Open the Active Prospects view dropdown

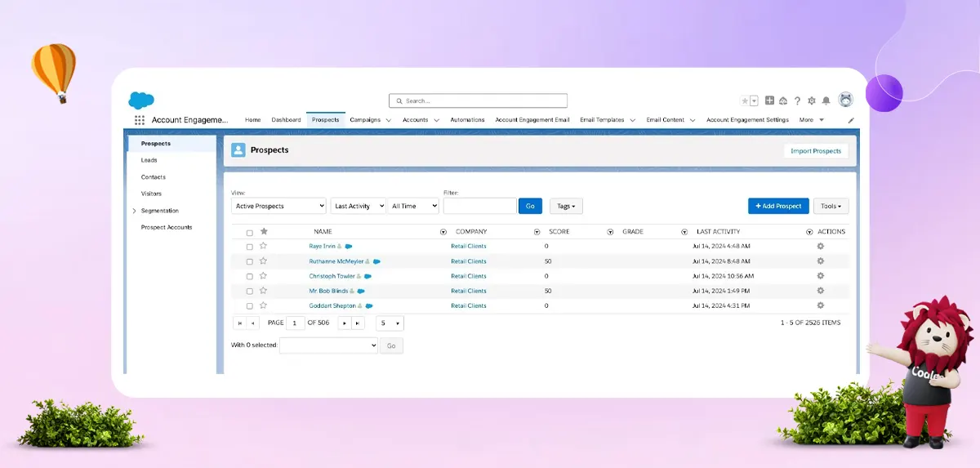pyautogui.click(x=278, y=206)
